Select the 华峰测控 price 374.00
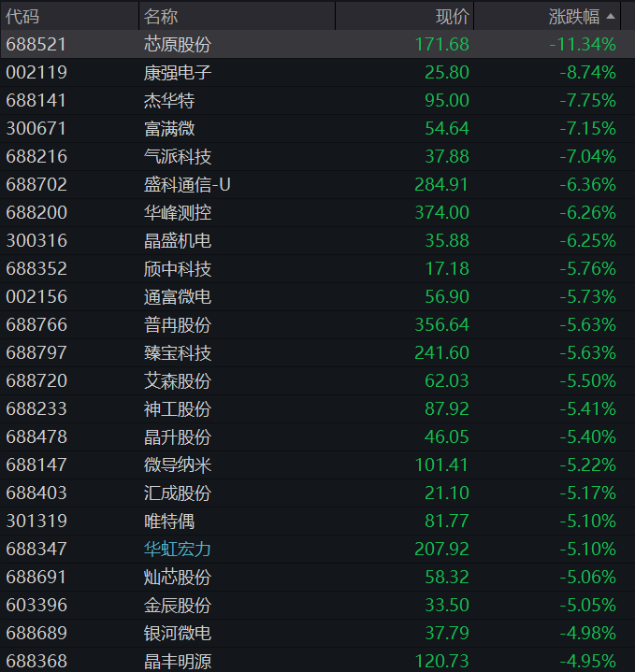635x672 pixels. click(x=441, y=212)
